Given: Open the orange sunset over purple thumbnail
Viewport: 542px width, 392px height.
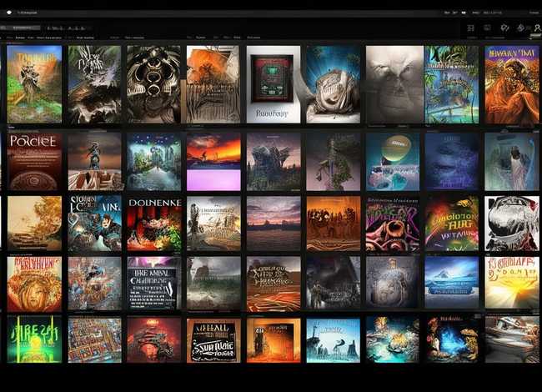Looking at the screenshot, I should coord(213,161).
